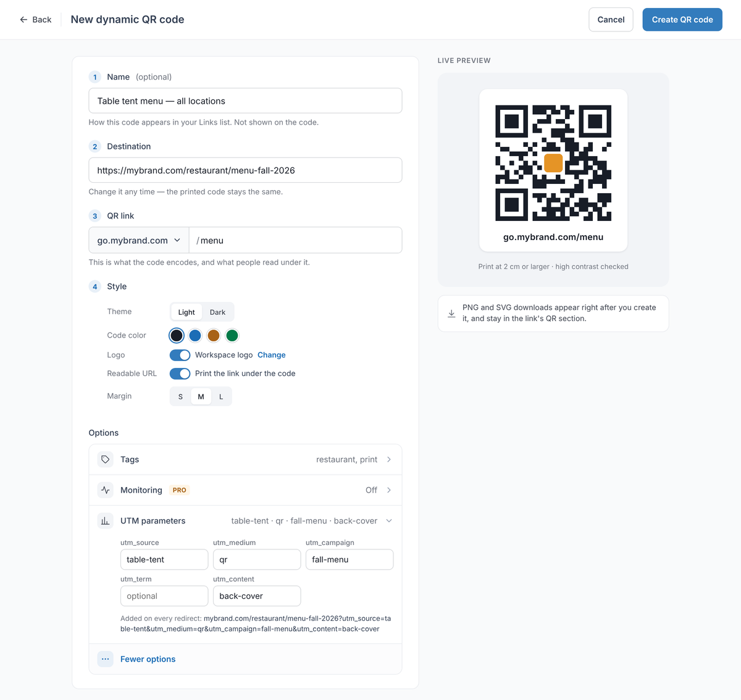Viewport: 741px width, 700px height.
Task: Click 'go.mybrand.com/menu' under the QR preview
Action: (x=553, y=237)
